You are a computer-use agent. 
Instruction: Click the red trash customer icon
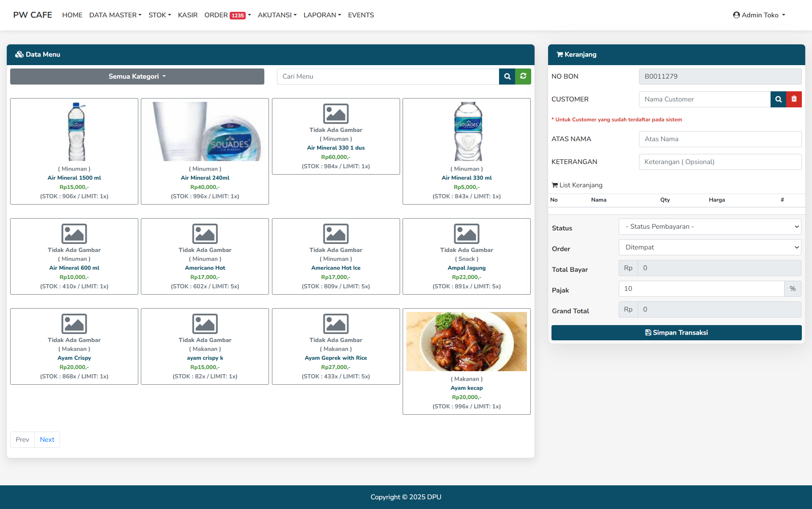794,99
